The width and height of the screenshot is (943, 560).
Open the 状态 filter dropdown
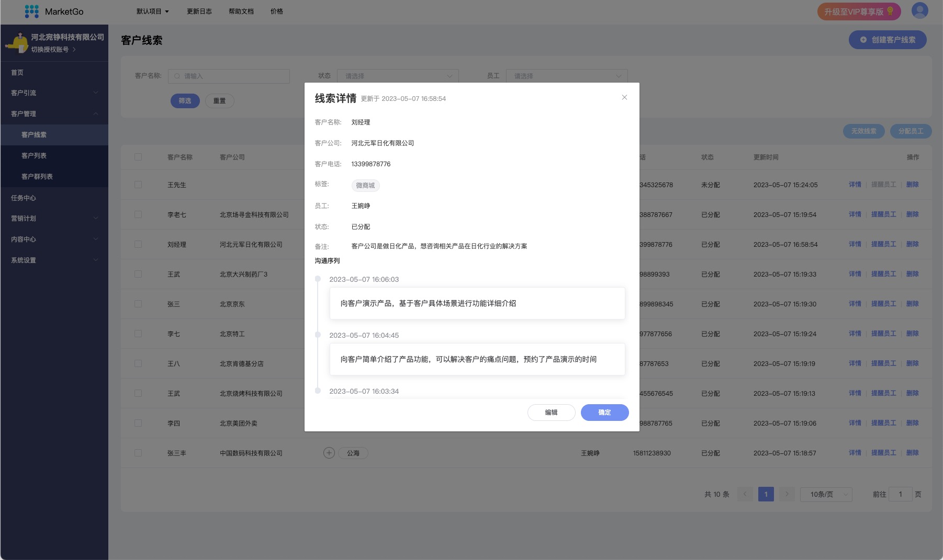[x=398, y=76]
